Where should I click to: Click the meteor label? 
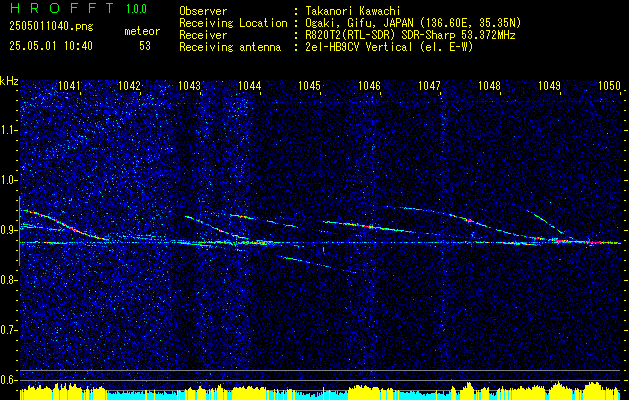[x=142, y=31]
